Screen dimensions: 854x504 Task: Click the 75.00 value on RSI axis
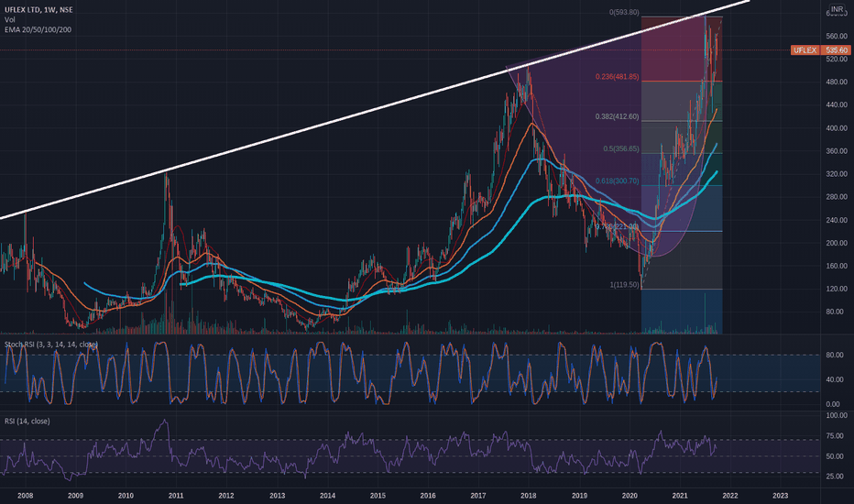click(835, 436)
